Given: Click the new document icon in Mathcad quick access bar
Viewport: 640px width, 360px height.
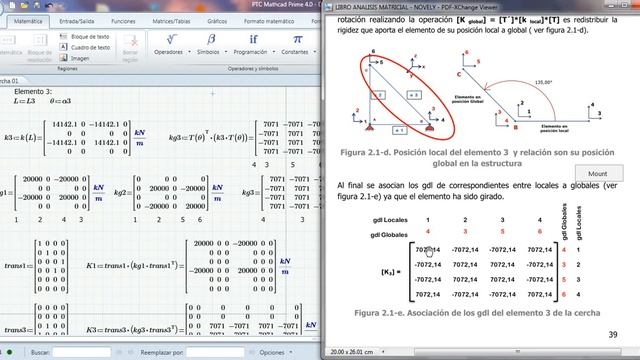Looking at the screenshot, I should click(13, 5).
